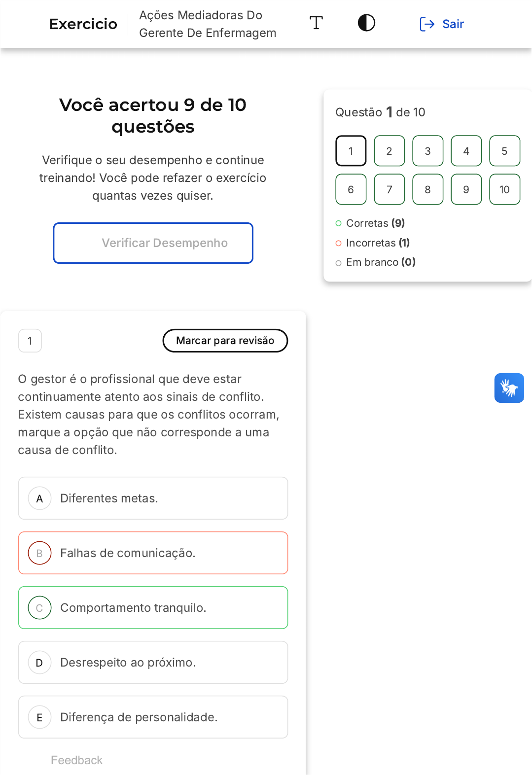This screenshot has height=775, width=532.
Task: Click Marcar para revisão button
Action: [x=225, y=341]
